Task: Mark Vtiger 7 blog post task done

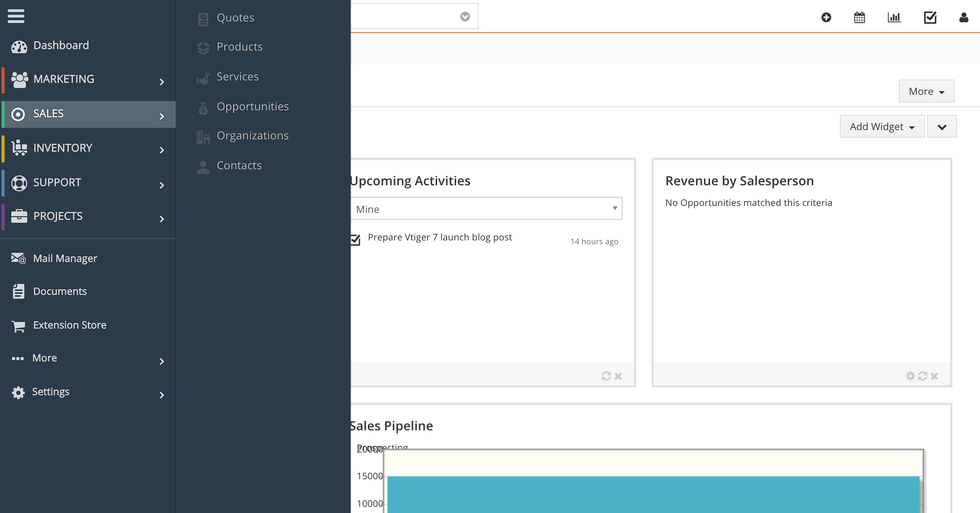Action: [355, 240]
